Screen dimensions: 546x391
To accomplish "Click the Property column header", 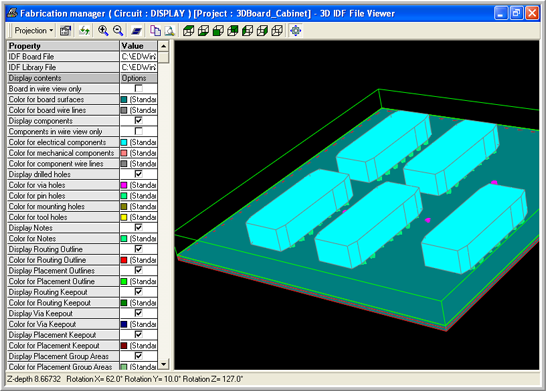I will tap(63, 46).
